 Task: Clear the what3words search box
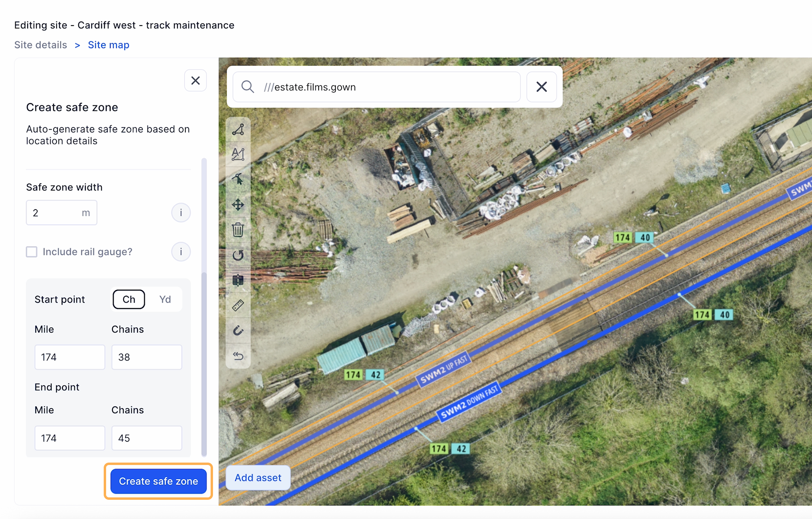tap(541, 87)
